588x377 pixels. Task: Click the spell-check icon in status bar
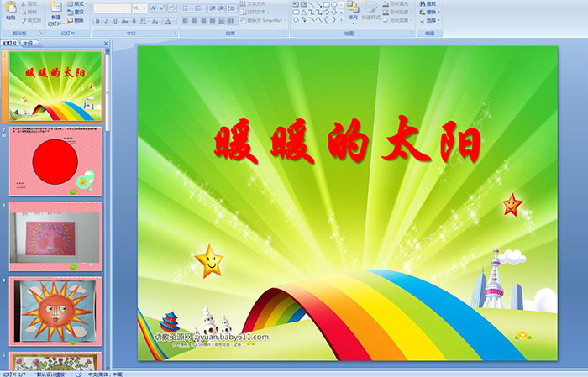(x=79, y=374)
